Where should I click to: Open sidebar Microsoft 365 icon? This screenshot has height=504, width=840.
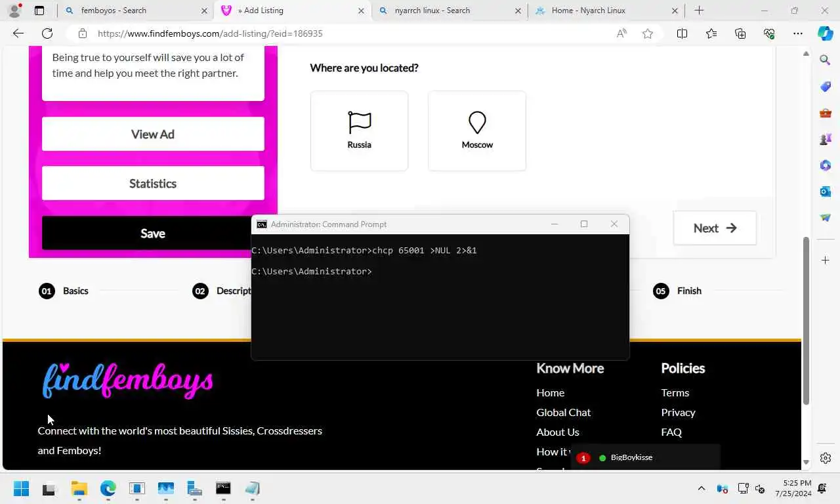[826, 165]
